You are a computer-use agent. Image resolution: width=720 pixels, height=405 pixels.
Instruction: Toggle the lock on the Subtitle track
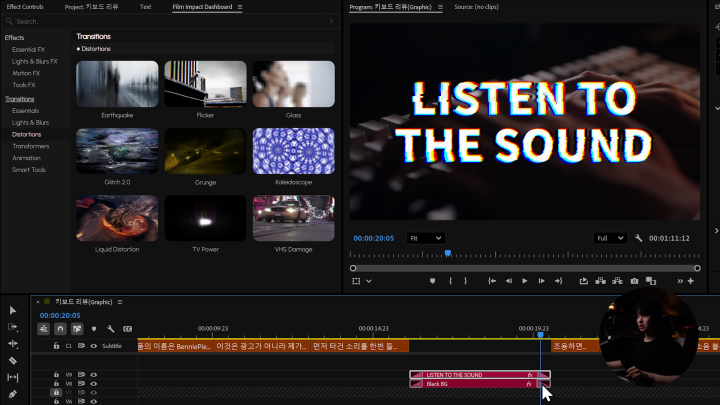point(56,346)
